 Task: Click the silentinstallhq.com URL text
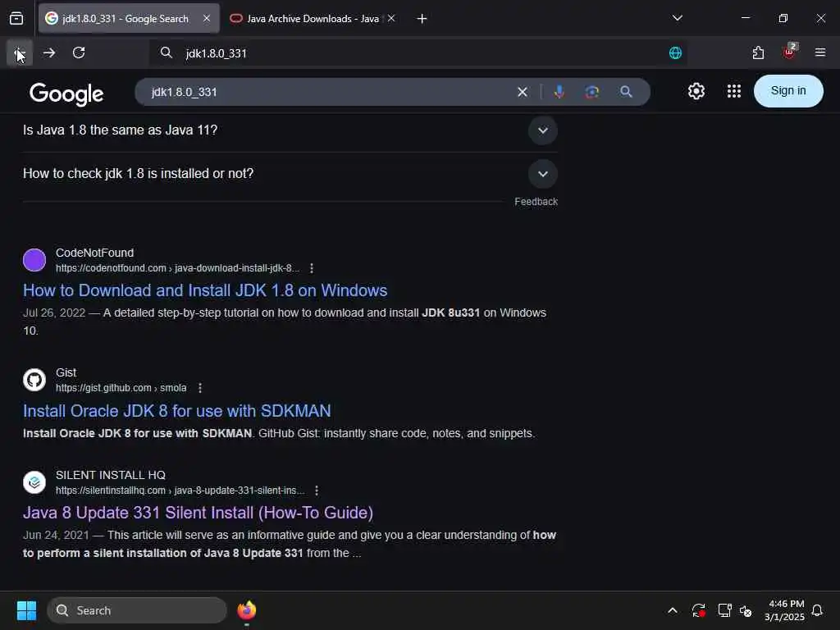click(180, 491)
